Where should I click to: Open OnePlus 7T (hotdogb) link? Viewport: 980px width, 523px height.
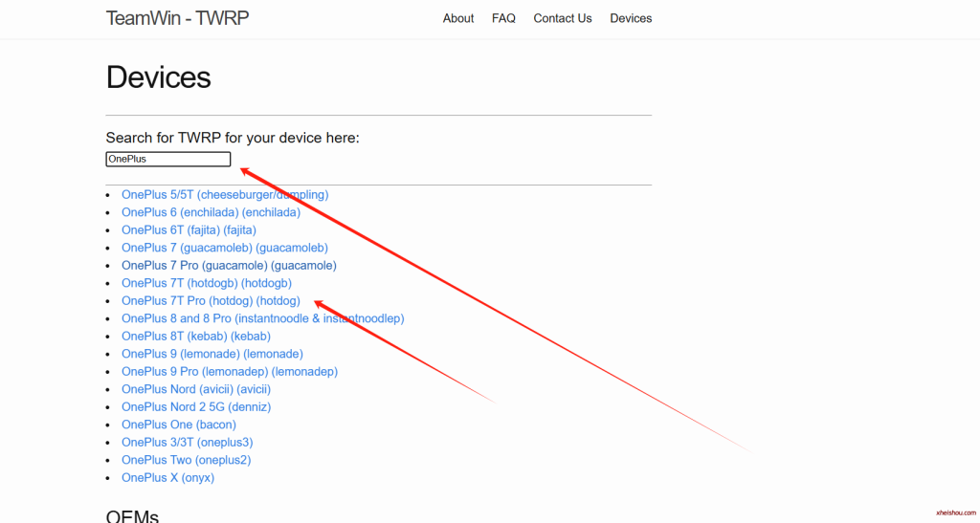pos(207,283)
